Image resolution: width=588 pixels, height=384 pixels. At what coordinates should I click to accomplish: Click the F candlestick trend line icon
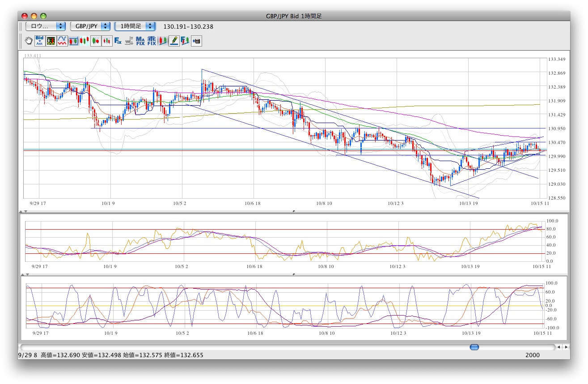pos(185,41)
